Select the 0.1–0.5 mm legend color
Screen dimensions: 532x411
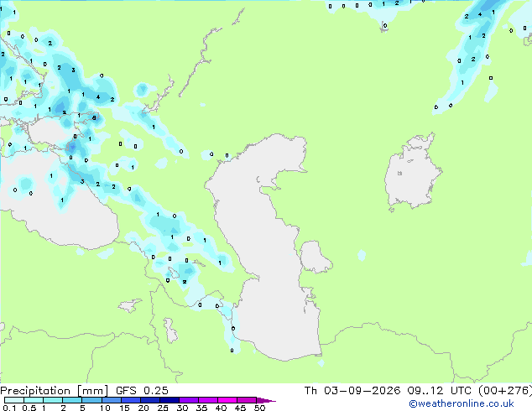pos(14,400)
